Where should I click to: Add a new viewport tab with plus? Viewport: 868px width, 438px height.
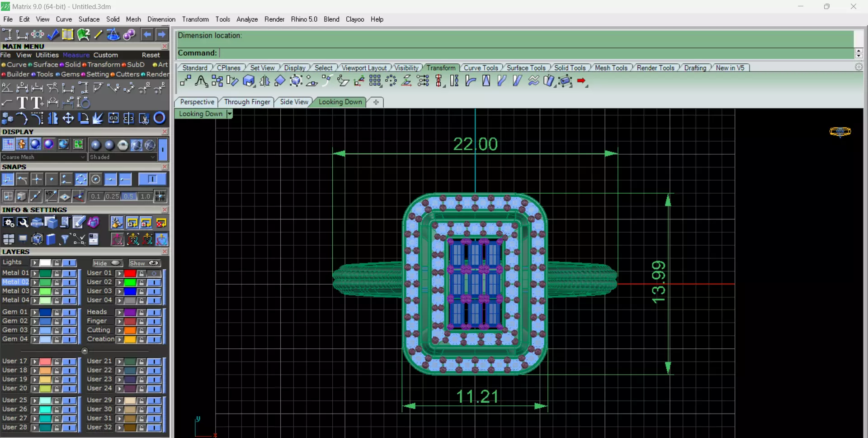(376, 102)
